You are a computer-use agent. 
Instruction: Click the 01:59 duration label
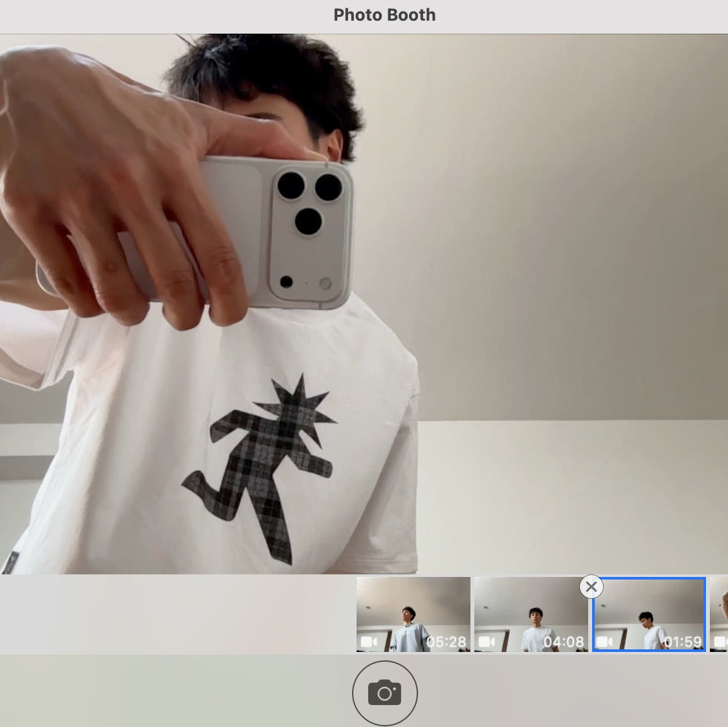[x=682, y=642]
